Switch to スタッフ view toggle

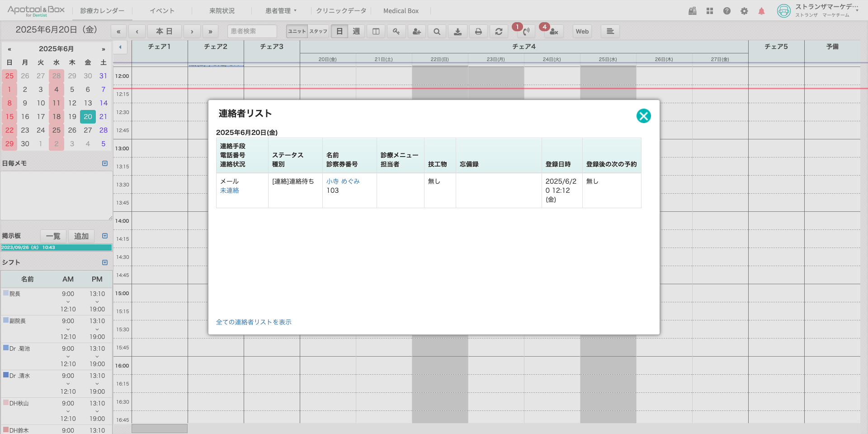coord(318,31)
